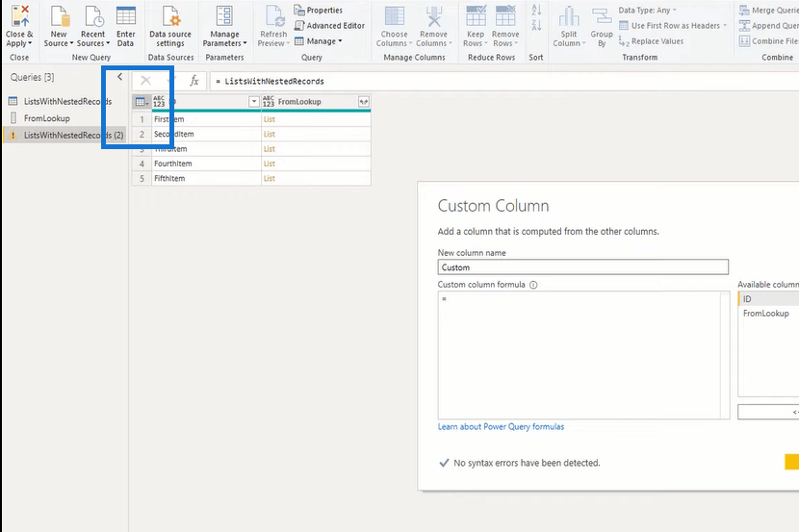Open Manage Parameters
Image resolution: width=799 pixels, height=532 pixels.
coord(224,25)
